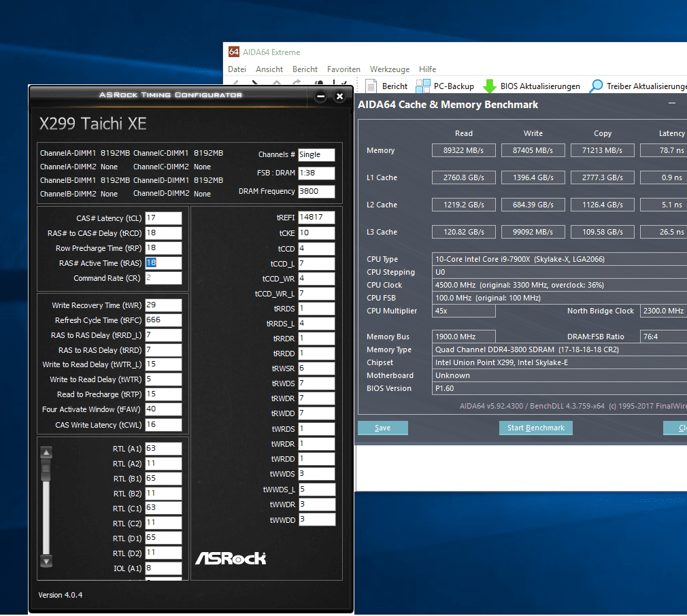Move the RTL list scrollbar thumb
This screenshot has height=616, width=687.
pos(46,470)
